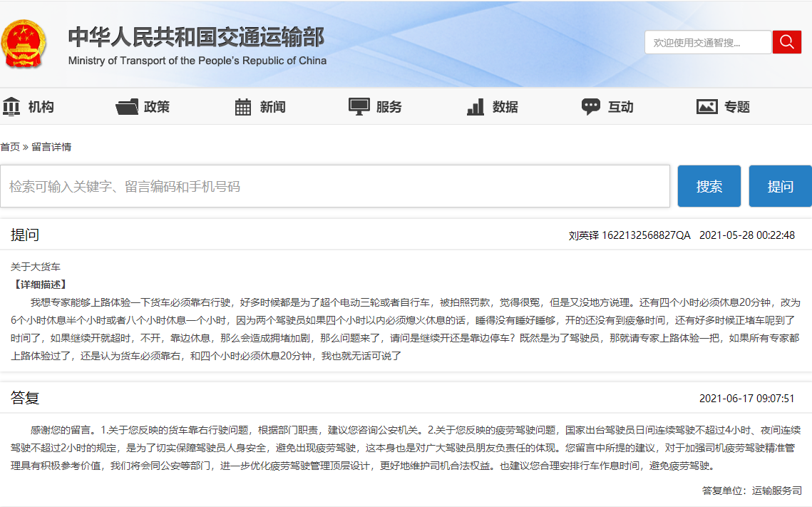The image size is (812, 507).
Task: Open the 服务 navigation text label
Action: pyautogui.click(x=389, y=107)
